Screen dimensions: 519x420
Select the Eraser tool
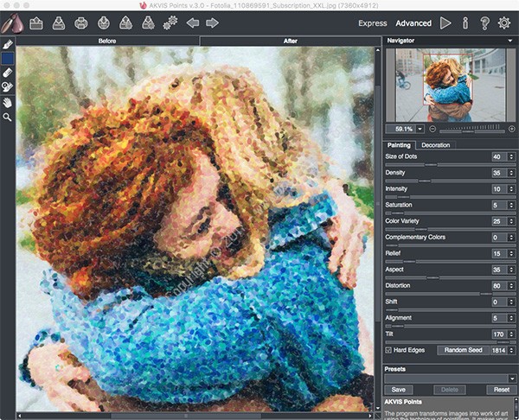7,72
